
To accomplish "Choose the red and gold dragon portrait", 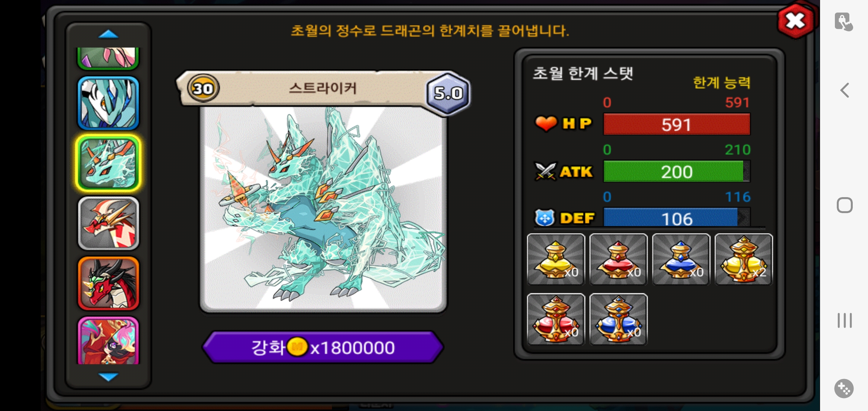I will [x=108, y=223].
